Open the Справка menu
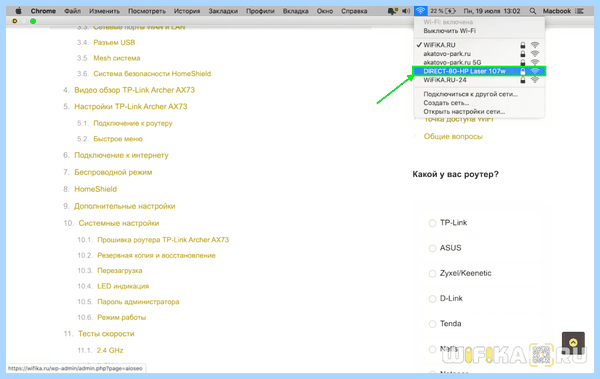Viewport: 600px width, 379px height. [354, 11]
